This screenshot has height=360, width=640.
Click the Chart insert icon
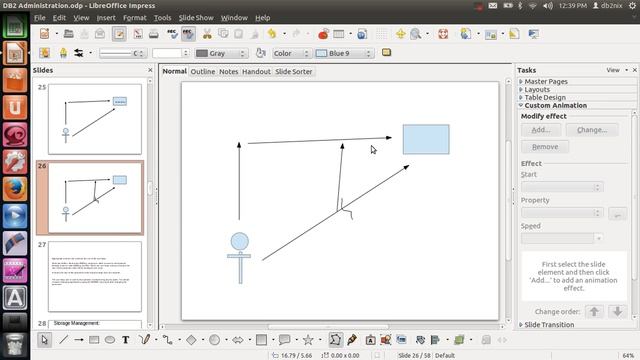[x=323, y=34]
